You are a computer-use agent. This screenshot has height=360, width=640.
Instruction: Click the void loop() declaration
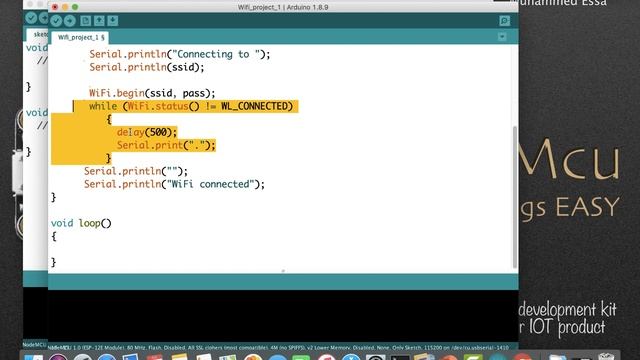(81, 223)
